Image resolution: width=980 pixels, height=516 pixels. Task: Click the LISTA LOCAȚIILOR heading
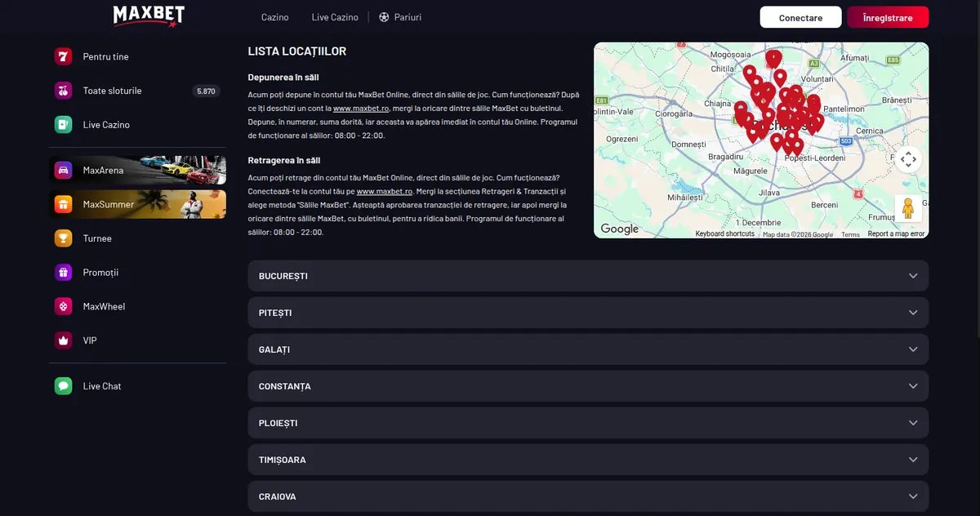click(297, 51)
